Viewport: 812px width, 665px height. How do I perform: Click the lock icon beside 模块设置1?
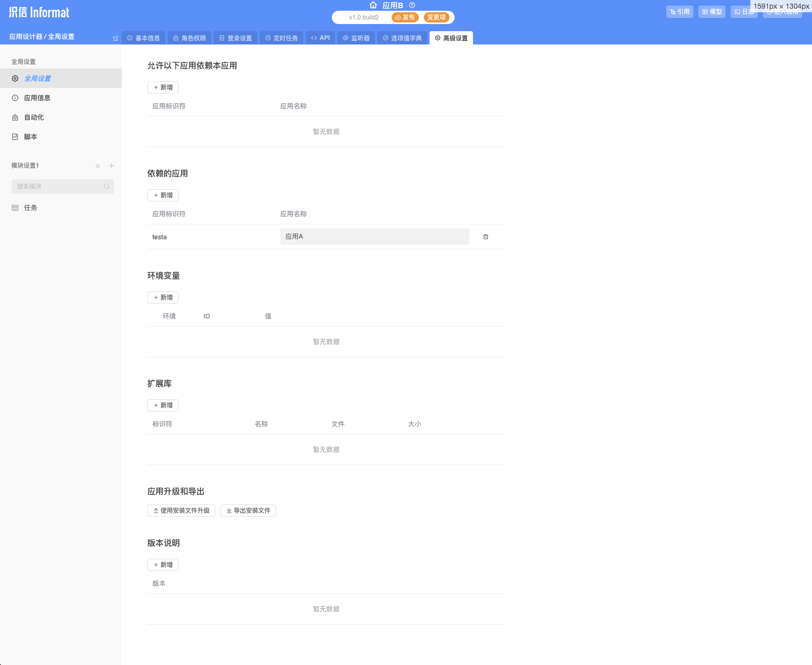tap(98, 166)
